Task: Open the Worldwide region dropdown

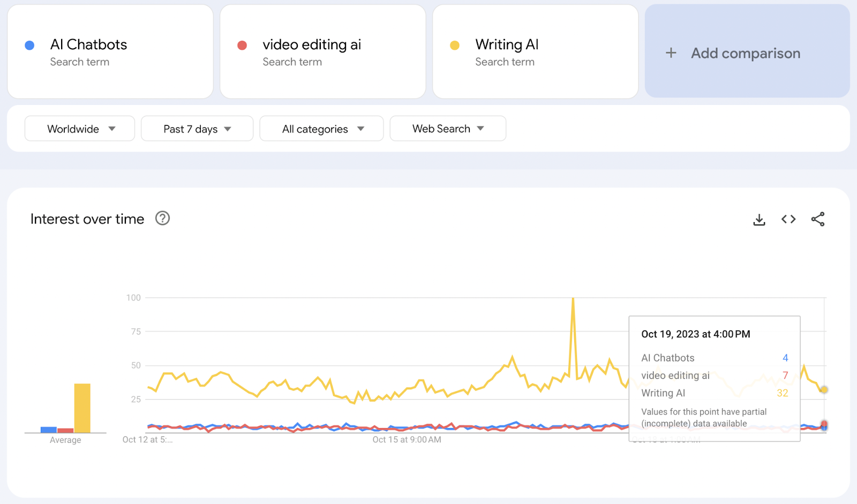Action: (x=80, y=129)
